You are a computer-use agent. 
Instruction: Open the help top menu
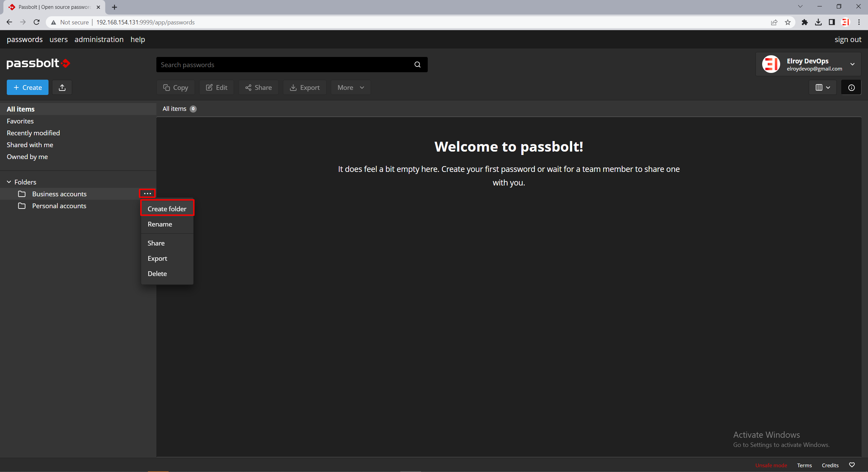tap(138, 40)
